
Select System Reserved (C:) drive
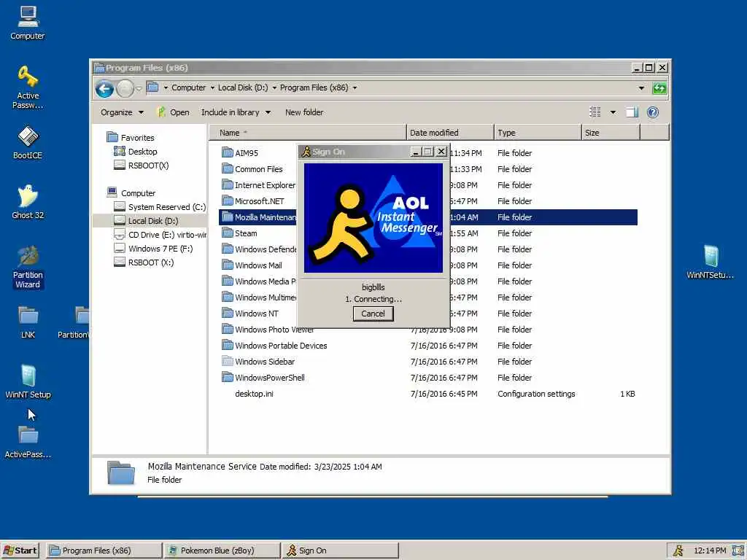tap(160, 207)
